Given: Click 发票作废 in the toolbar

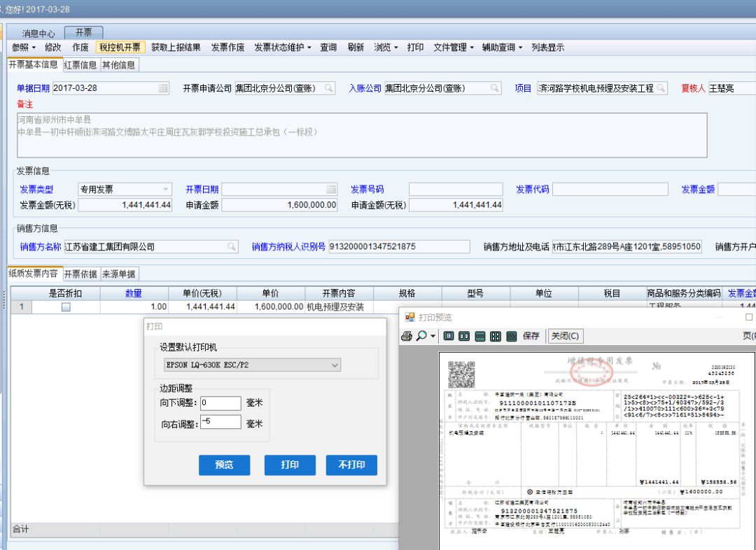Looking at the screenshot, I should 227,48.
